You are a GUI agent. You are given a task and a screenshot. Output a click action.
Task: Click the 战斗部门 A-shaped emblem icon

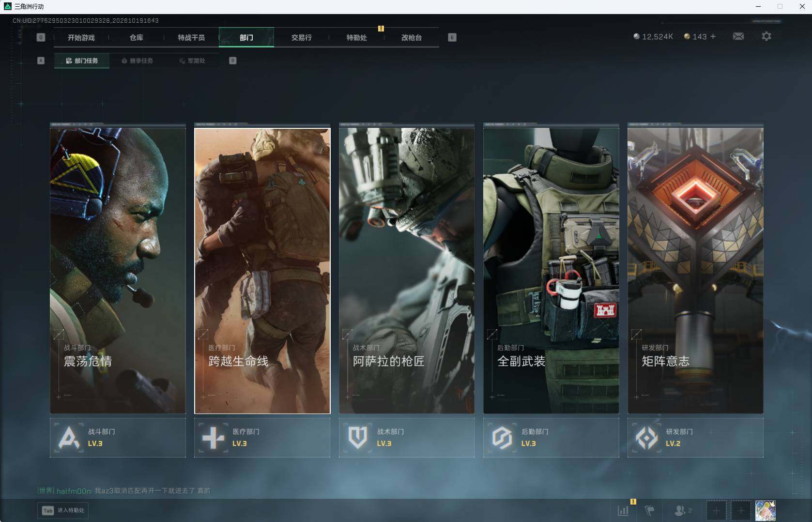pyautogui.click(x=69, y=438)
